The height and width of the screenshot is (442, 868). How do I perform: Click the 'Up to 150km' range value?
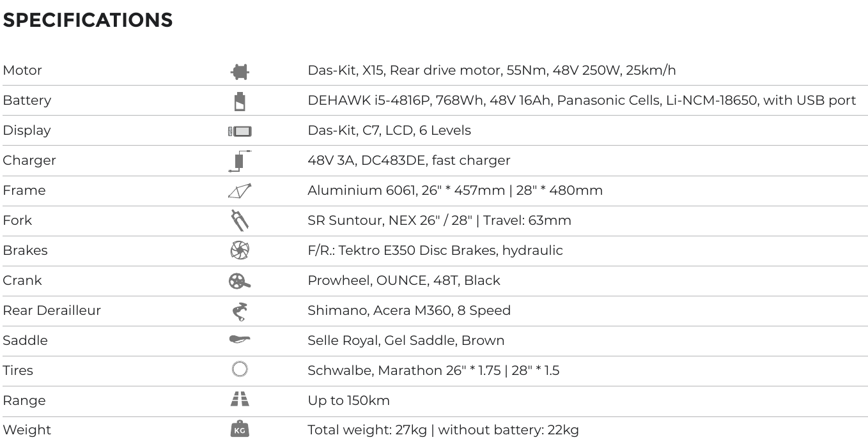[348, 400]
